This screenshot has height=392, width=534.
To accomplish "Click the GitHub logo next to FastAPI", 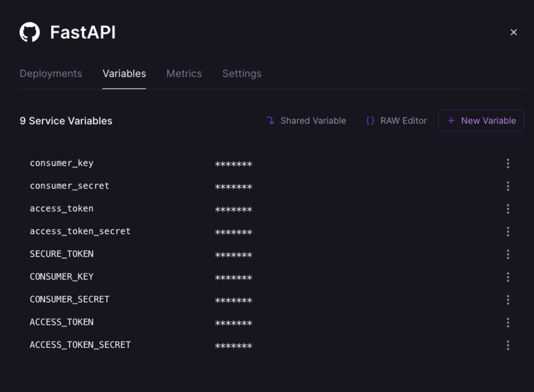I will tap(29, 32).
